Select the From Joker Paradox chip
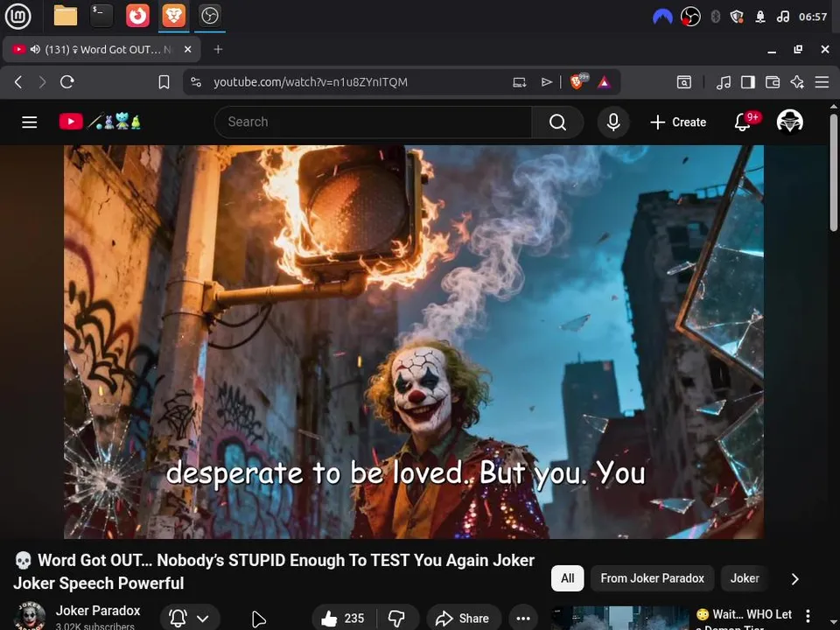The height and width of the screenshot is (630, 840). [x=652, y=578]
